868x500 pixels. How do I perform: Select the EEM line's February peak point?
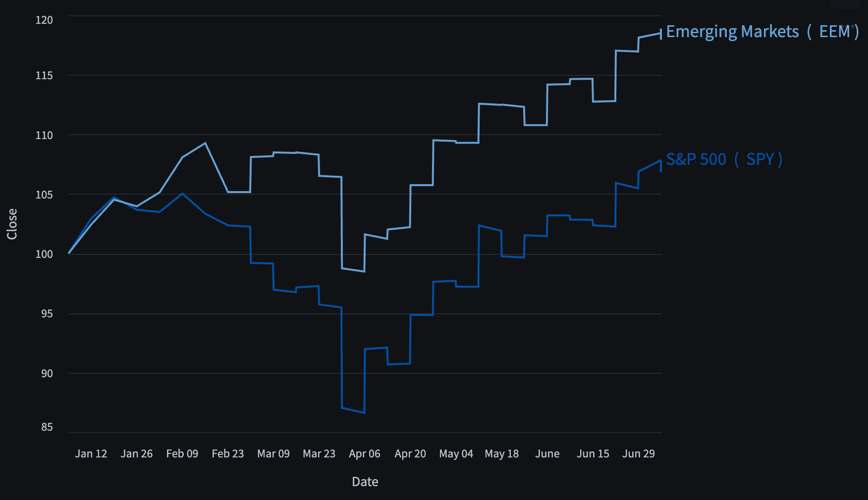click(x=205, y=143)
